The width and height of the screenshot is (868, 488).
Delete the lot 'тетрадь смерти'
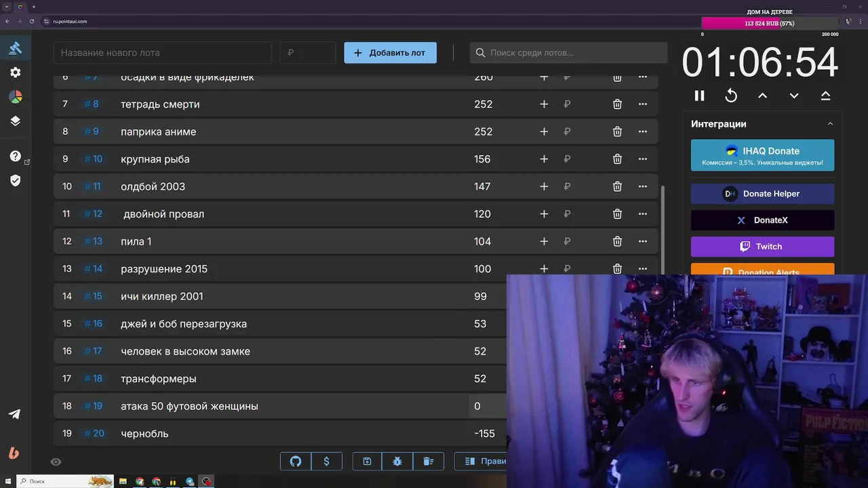[617, 104]
